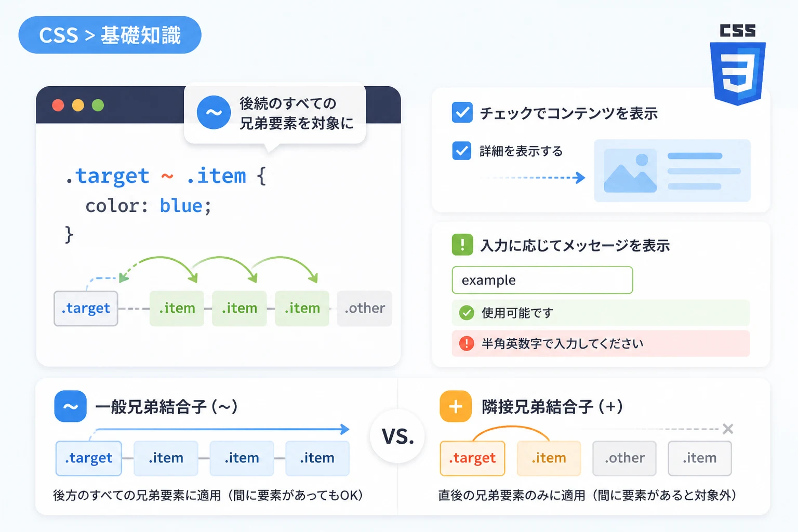Uncheck the 詳細を表示する checkbox
798x532 pixels.
click(462, 151)
